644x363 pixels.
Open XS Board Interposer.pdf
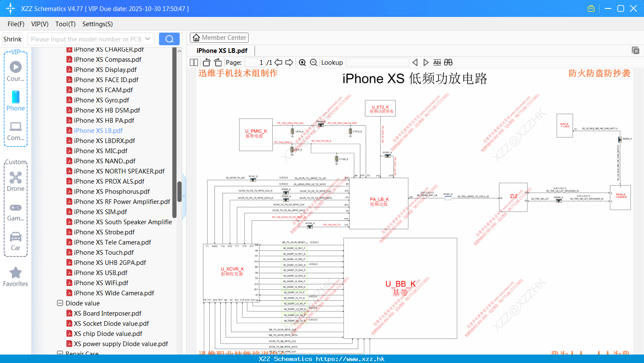coord(107,313)
